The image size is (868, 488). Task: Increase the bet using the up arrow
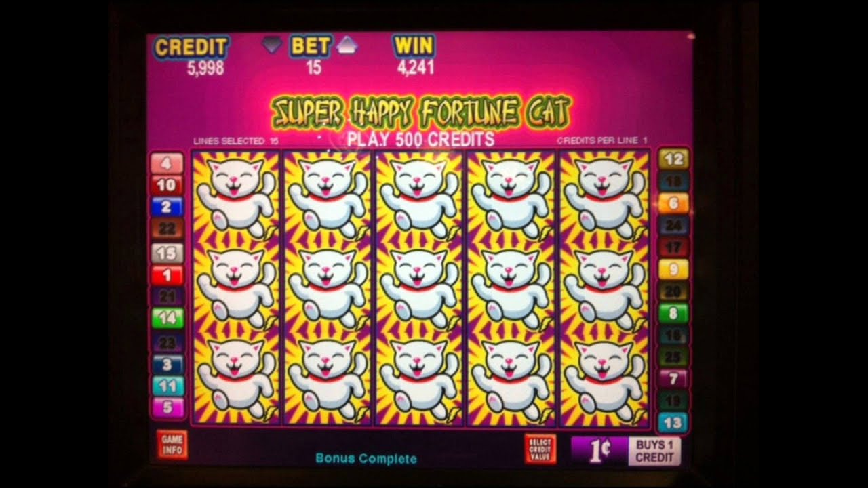(347, 45)
